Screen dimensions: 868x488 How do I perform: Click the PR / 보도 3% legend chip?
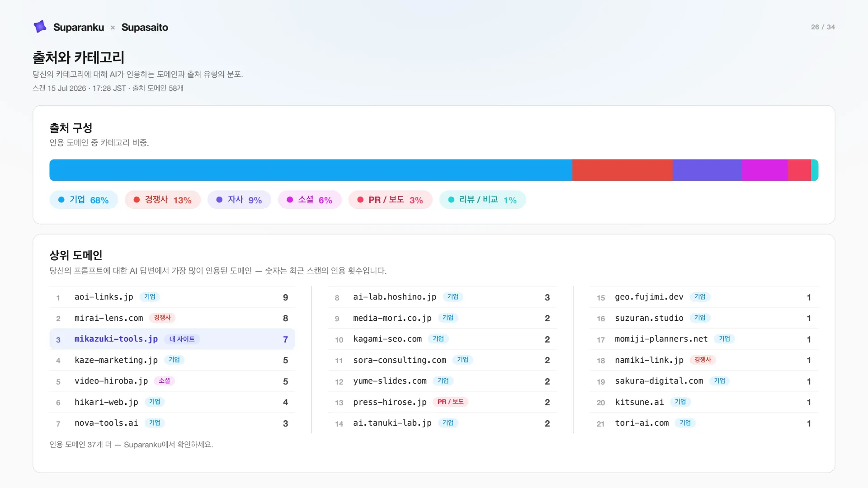[391, 200]
